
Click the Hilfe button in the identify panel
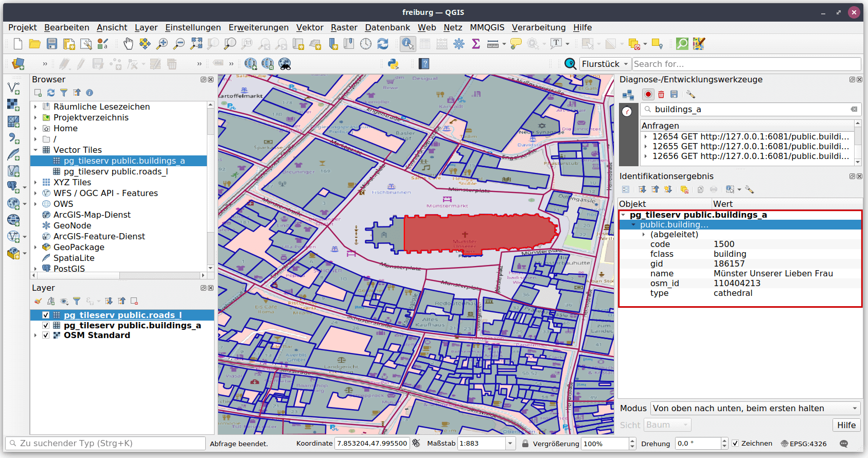pos(846,425)
